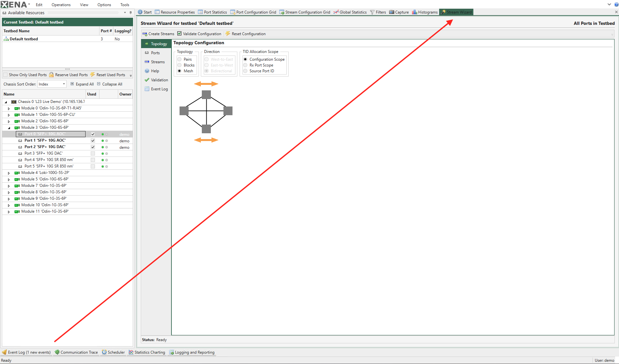Click the pin icon of Available Resources panel

130,13
